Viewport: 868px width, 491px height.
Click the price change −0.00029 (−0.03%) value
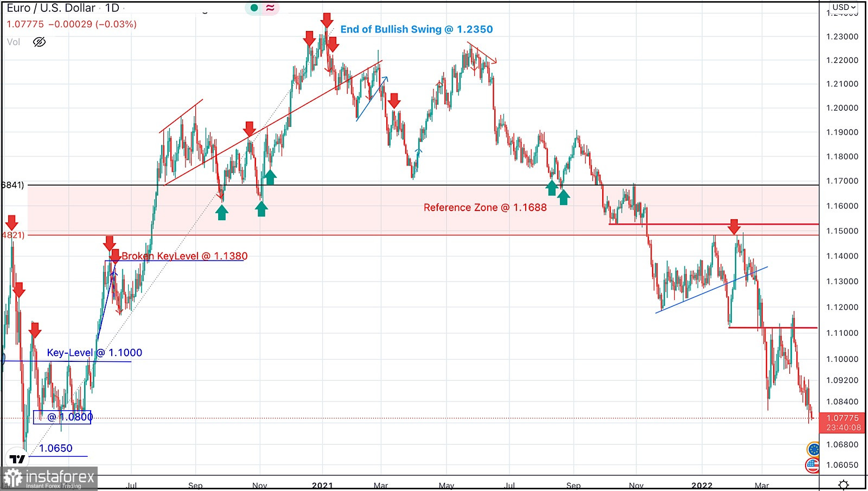pyautogui.click(x=92, y=24)
